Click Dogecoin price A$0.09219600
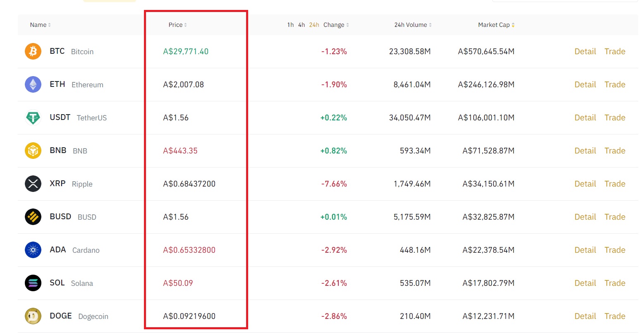Viewport: 644px width, 333px height. tap(189, 316)
